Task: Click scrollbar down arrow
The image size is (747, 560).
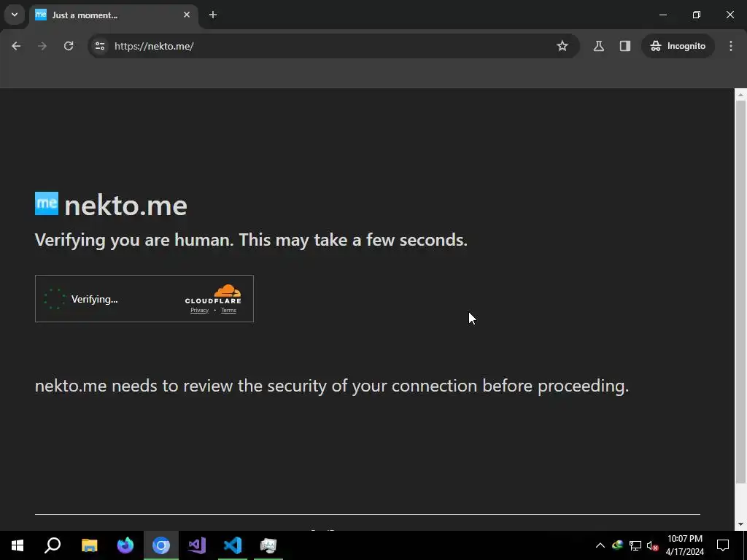Action: (x=740, y=524)
